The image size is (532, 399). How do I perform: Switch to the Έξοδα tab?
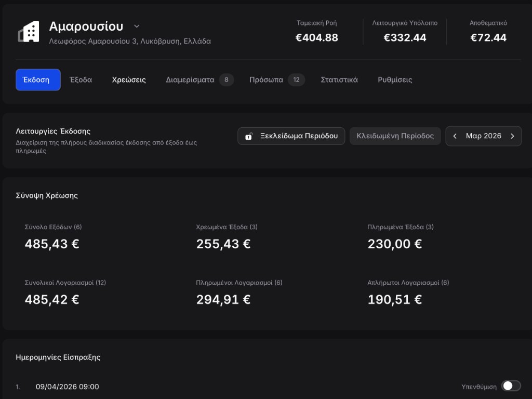tap(81, 80)
